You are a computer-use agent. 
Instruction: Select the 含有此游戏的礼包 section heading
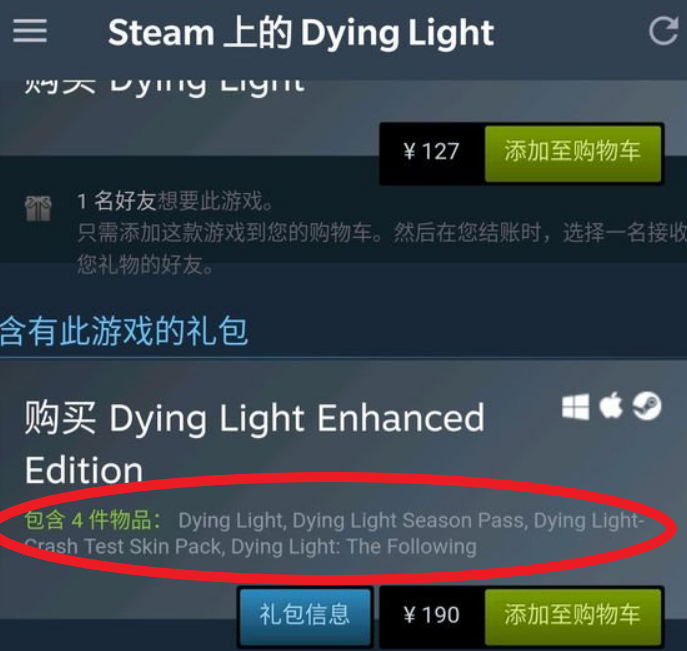(x=124, y=332)
